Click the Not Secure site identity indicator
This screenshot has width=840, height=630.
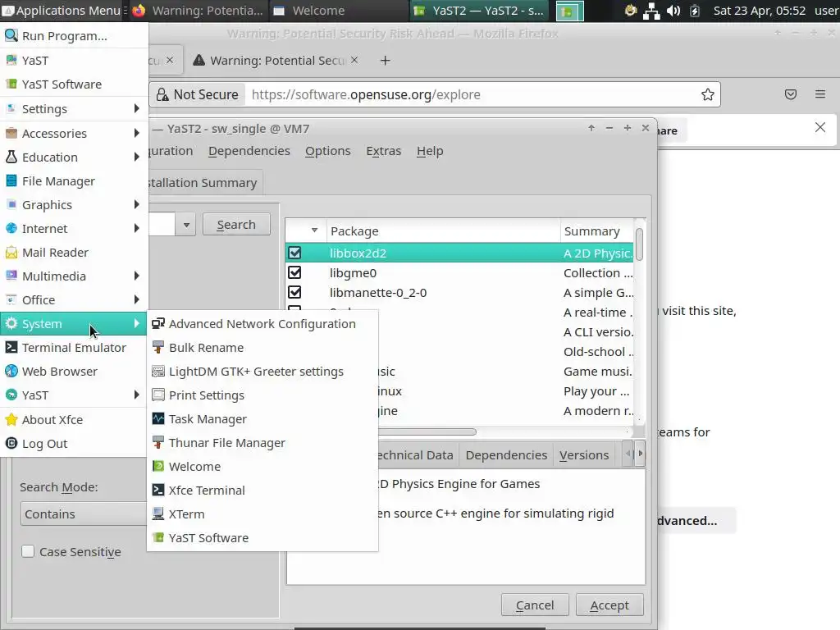(197, 95)
